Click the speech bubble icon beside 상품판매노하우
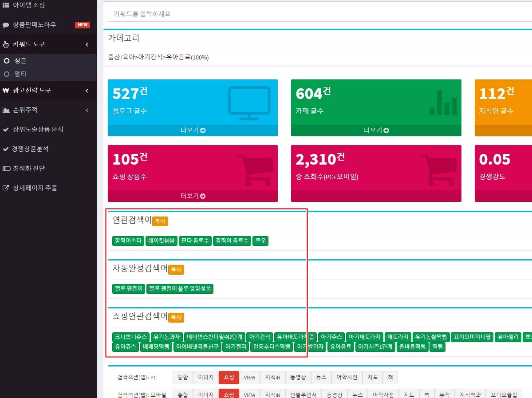The image size is (532, 398). (x=6, y=25)
